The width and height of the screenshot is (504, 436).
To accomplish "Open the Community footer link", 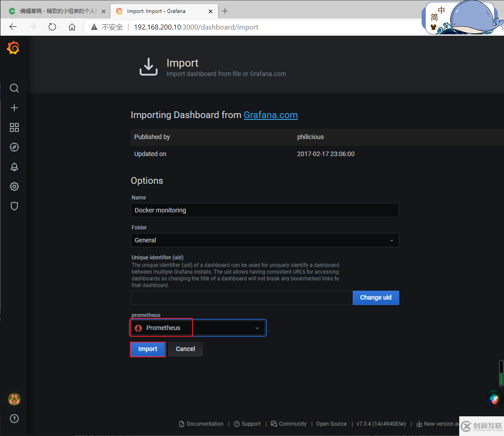I will 289,424.
